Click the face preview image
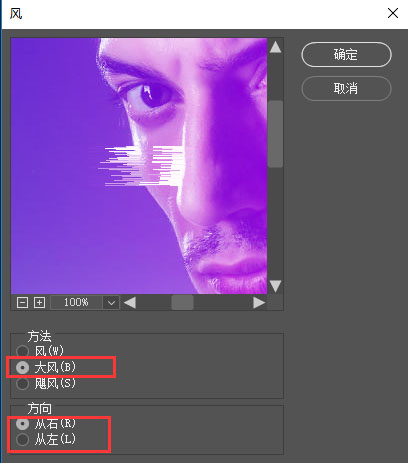This screenshot has width=408, height=463. pos(139,166)
